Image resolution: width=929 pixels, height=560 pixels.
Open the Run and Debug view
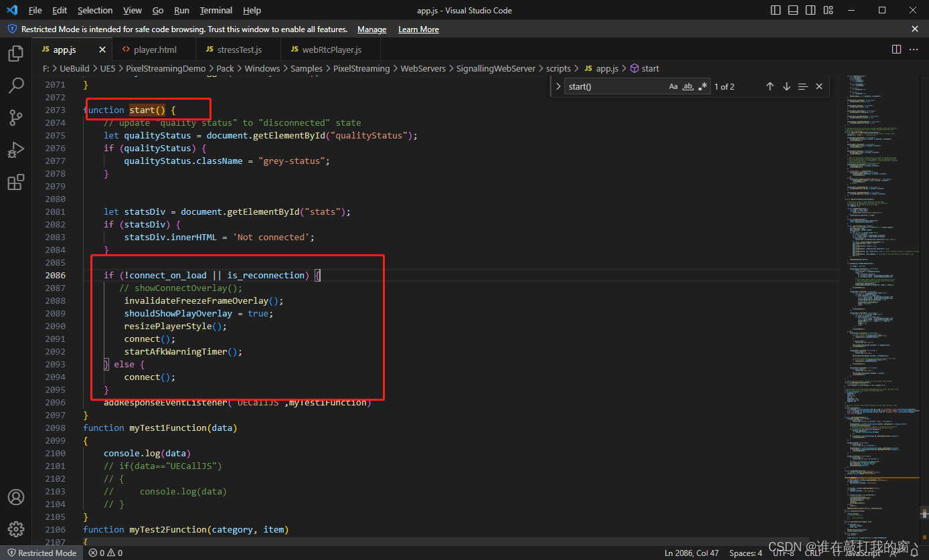point(16,150)
